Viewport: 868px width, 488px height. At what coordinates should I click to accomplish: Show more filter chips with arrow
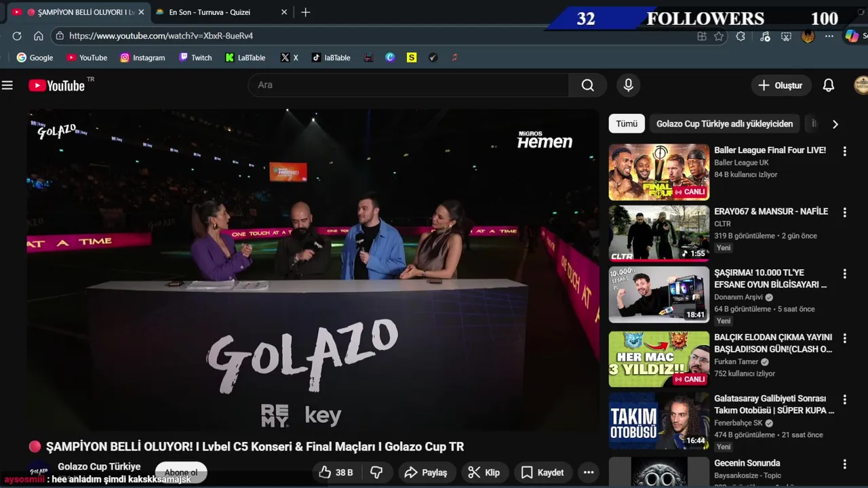coord(835,124)
